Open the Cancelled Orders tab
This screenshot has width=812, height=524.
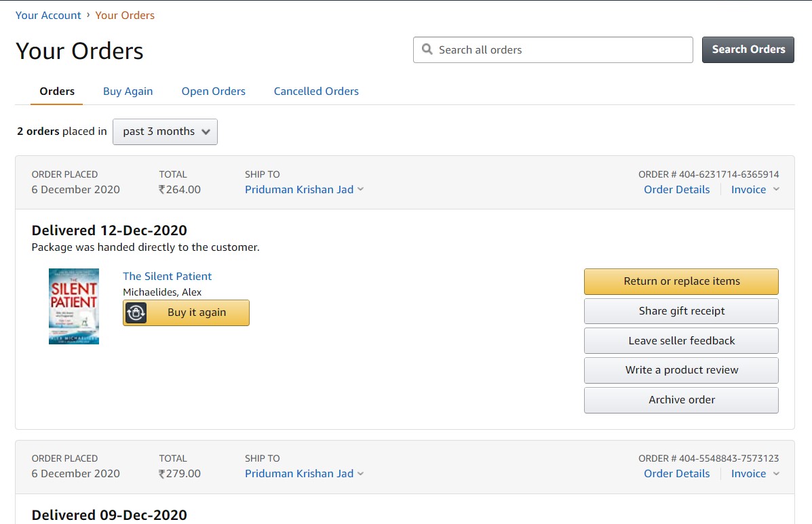point(316,91)
